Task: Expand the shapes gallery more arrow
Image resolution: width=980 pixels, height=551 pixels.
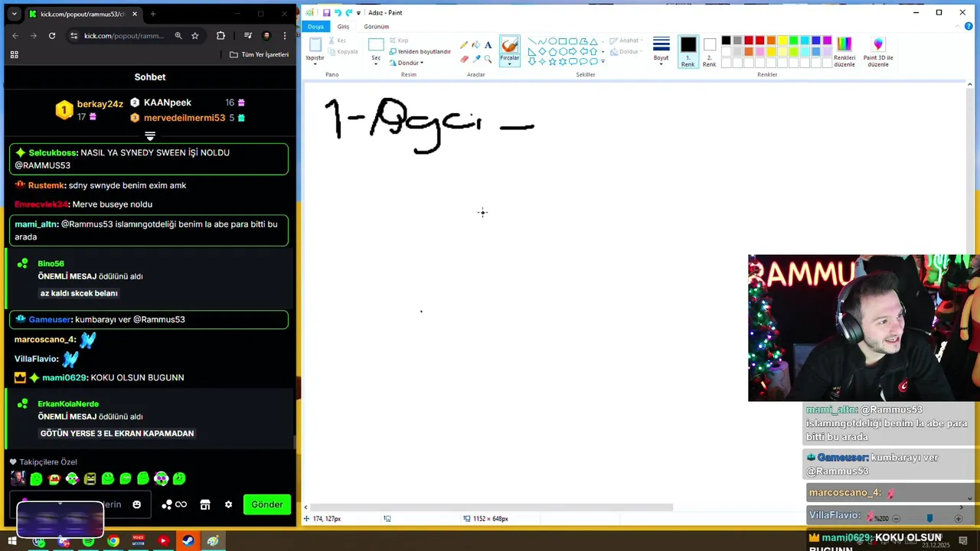Action: pyautogui.click(x=603, y=62)
